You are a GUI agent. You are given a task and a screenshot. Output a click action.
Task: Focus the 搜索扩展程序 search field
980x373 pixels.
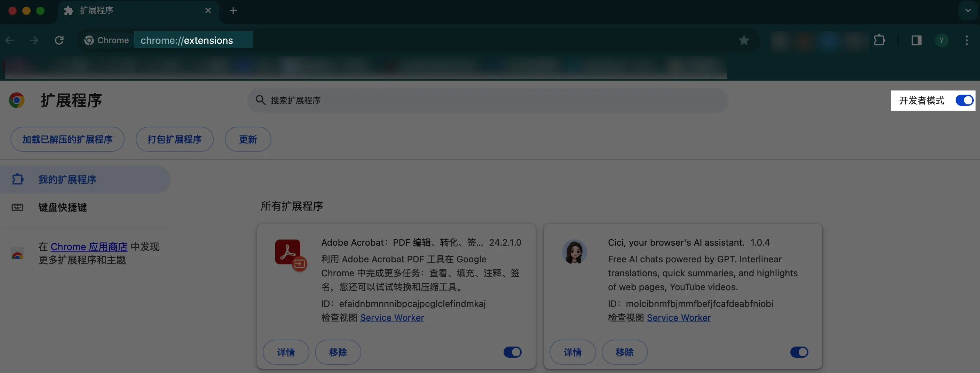tap(488, 100)
